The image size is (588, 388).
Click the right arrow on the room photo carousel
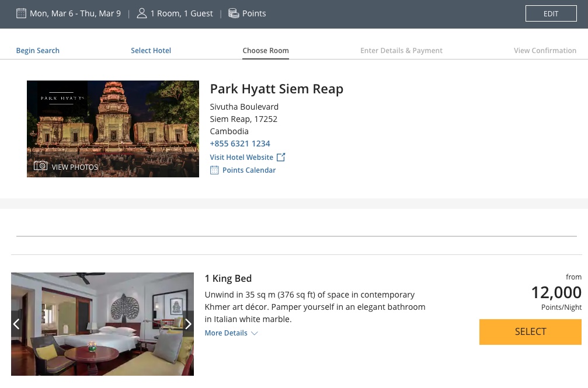[x=188, y=324]
